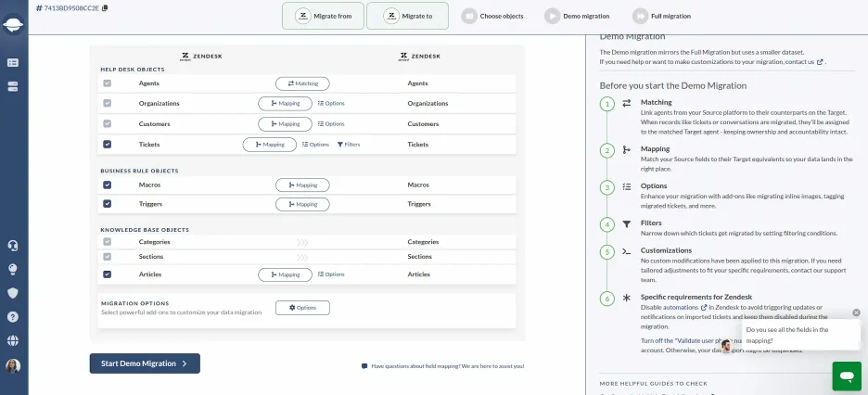Click the 'HELP DESK OBJECTS' heading
868x395 pixels.
(x=133, y=70)
